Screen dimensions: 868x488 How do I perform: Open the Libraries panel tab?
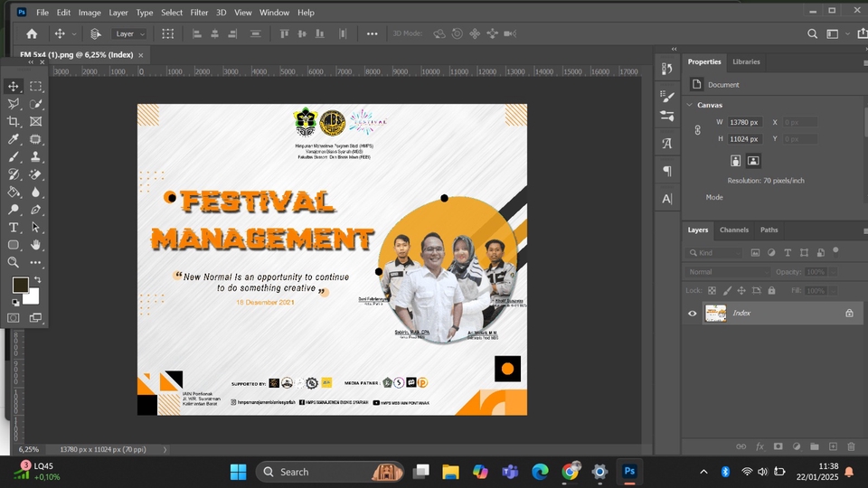pyautogui.click(x=746, y=61)
